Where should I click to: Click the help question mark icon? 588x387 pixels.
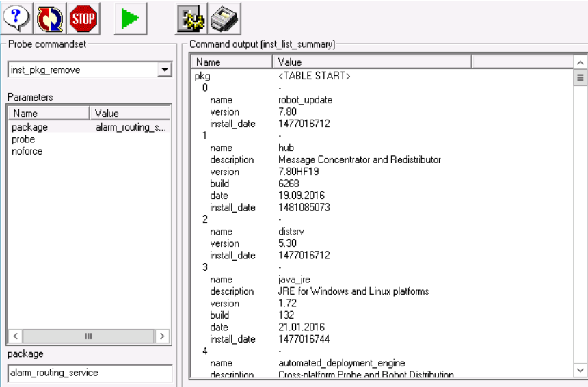point(16,18)
